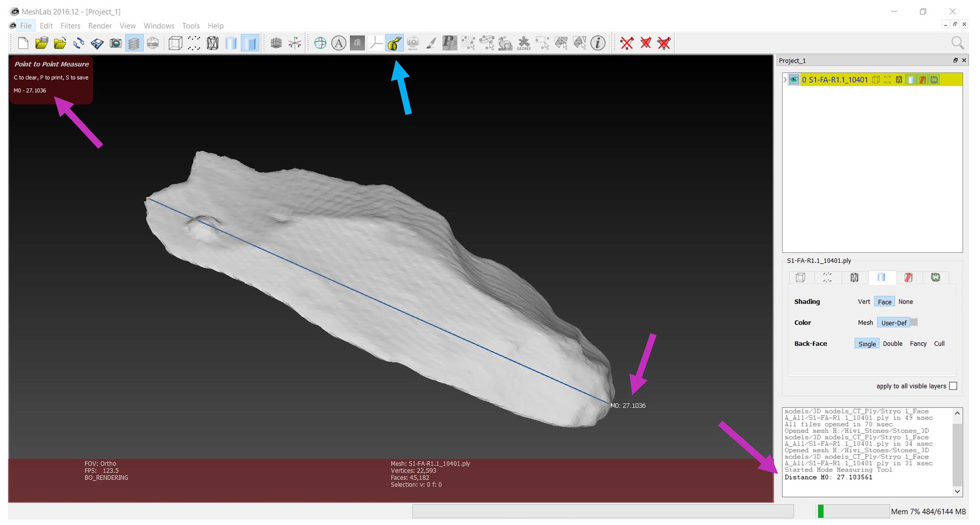980x525 pixels.
Task: Take a snapshot with camera icon
Action: [x=116, y=43]
